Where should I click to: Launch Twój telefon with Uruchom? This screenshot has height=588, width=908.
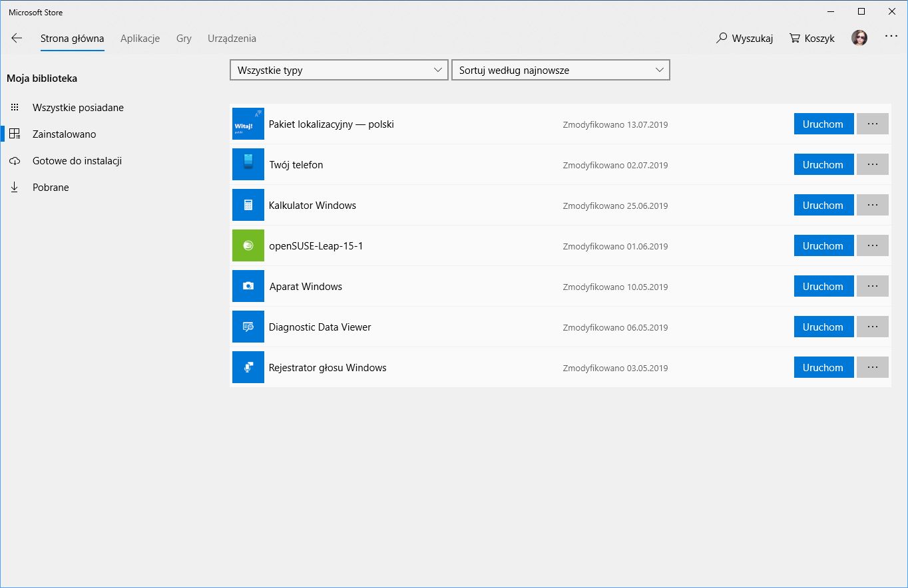823,164
